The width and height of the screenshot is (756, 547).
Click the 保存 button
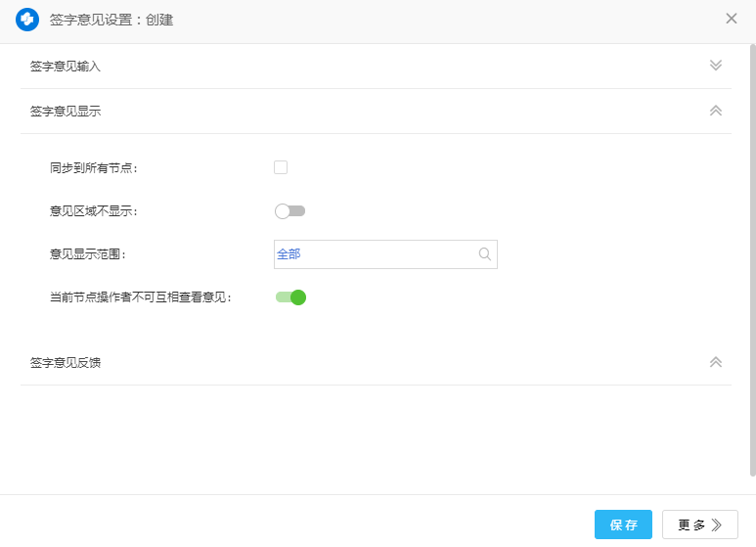point(623,524)
